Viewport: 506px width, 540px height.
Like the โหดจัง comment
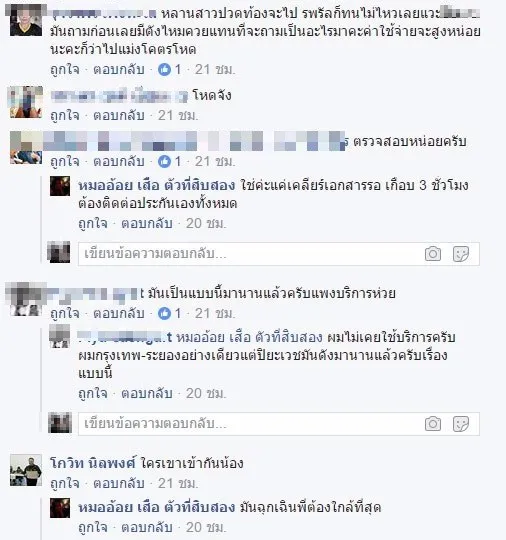point(65,115)
